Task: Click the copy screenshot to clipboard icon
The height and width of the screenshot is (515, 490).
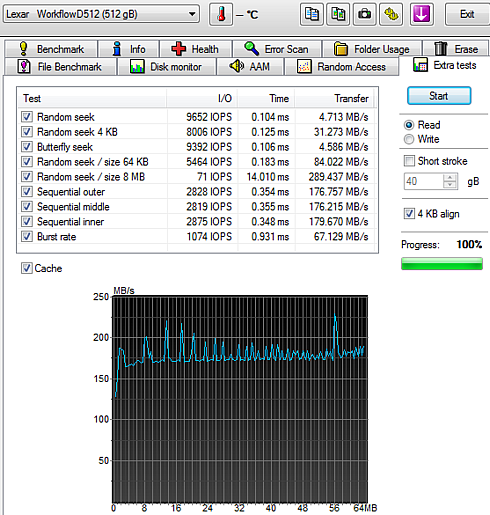Action: click(338, 14)
